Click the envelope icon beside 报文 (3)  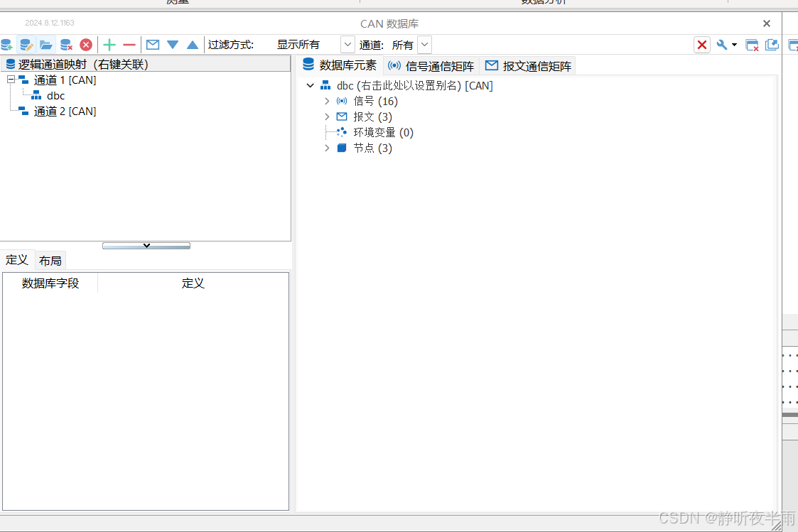coord(342,117)
